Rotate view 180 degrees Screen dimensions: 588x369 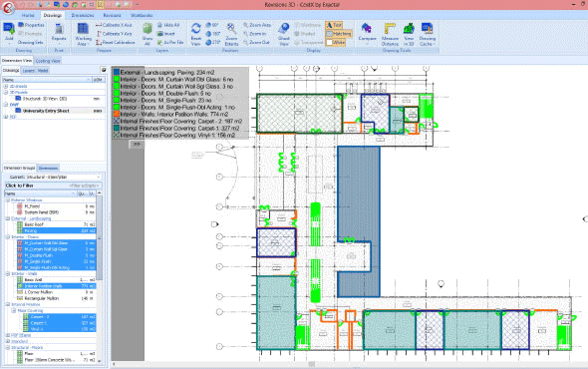pyautogui.click(x=213, y=34)
